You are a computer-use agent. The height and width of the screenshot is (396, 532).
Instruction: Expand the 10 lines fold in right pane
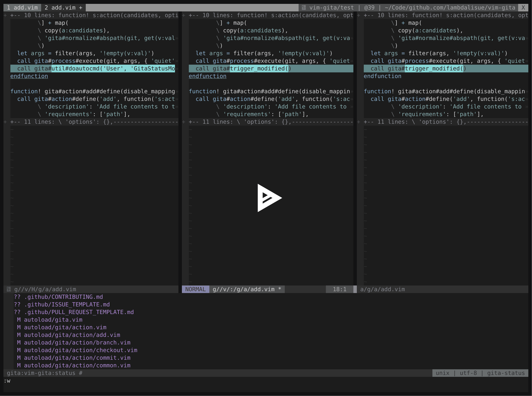[443, 15]
